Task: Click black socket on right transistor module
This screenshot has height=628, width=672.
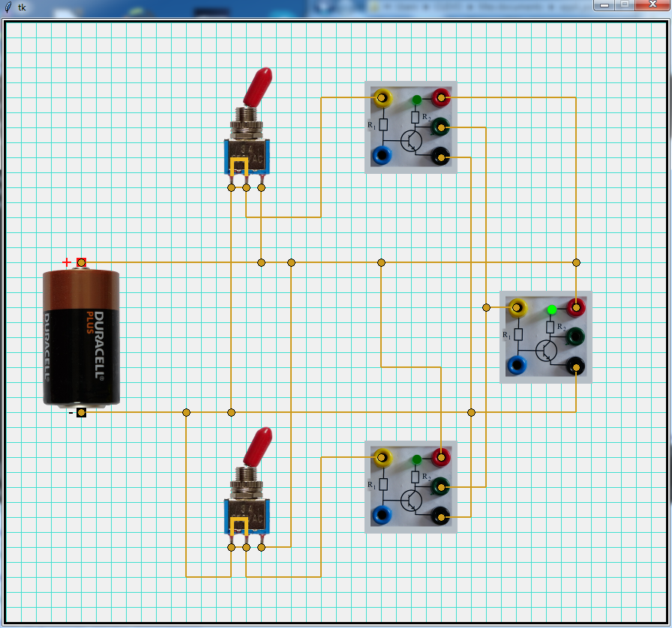Action: [x=576, y=366]
